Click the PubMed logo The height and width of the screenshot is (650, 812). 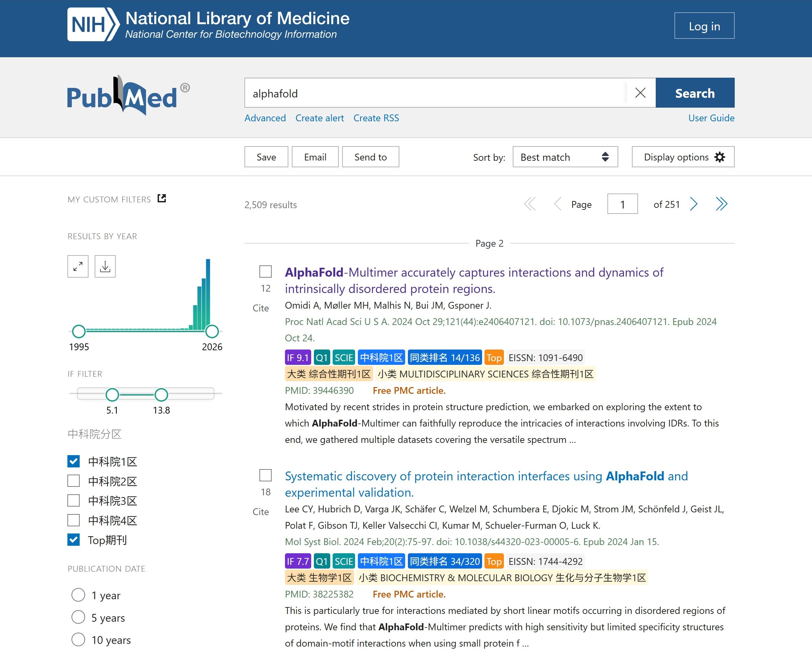128,96
